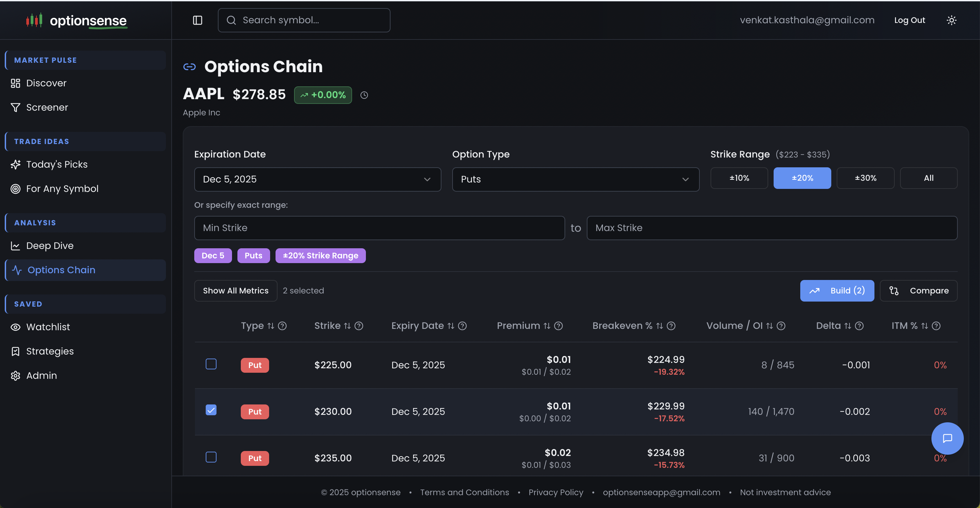Open the floating feedback chat bubble

[947, 439]
